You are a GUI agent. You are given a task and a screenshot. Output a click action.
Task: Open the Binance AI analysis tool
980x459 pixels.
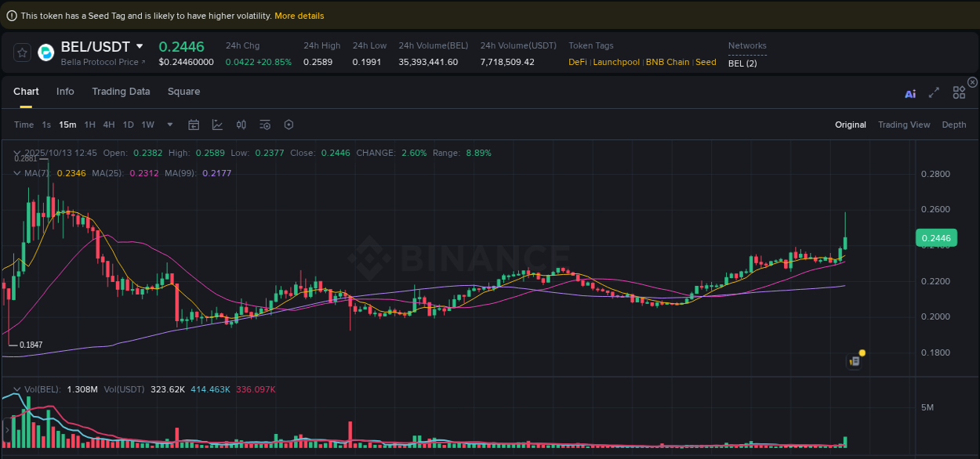pyautogui.click(x=910, y=92)
